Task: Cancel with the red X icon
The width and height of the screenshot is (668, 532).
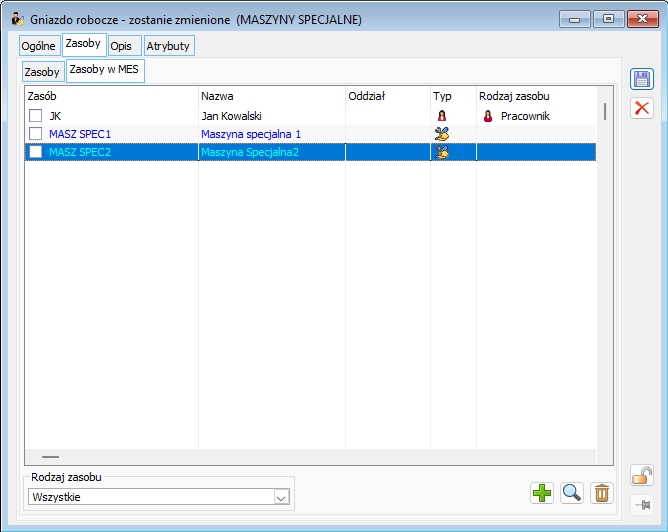Action: (642, 108)
